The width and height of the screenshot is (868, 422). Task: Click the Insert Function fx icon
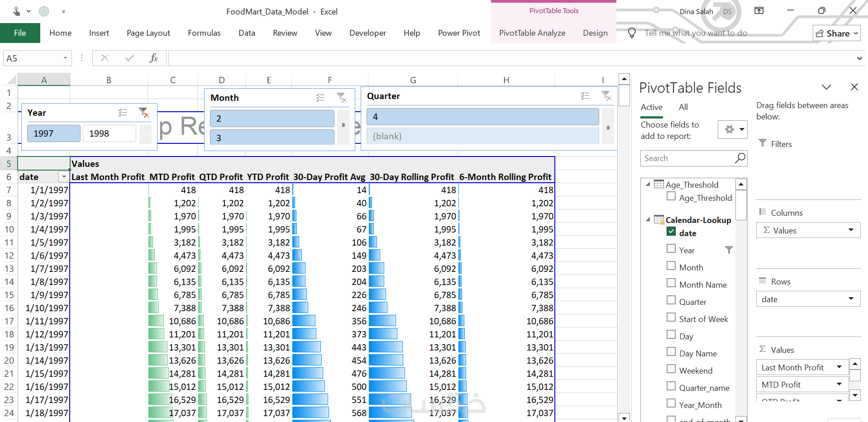coord(153,58)
